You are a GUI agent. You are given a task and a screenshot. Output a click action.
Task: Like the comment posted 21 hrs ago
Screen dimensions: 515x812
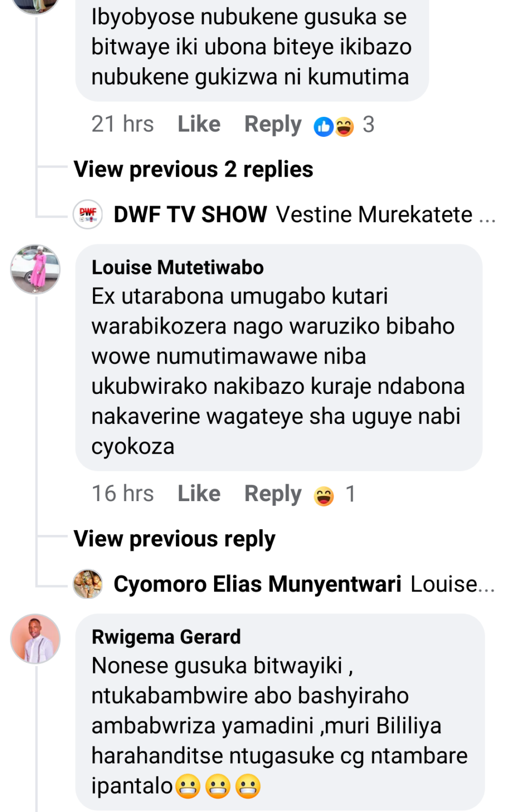point(199,124)
